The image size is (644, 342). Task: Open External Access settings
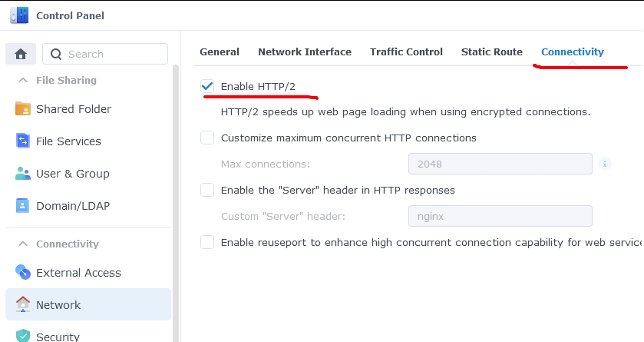(x=78, y=273)
